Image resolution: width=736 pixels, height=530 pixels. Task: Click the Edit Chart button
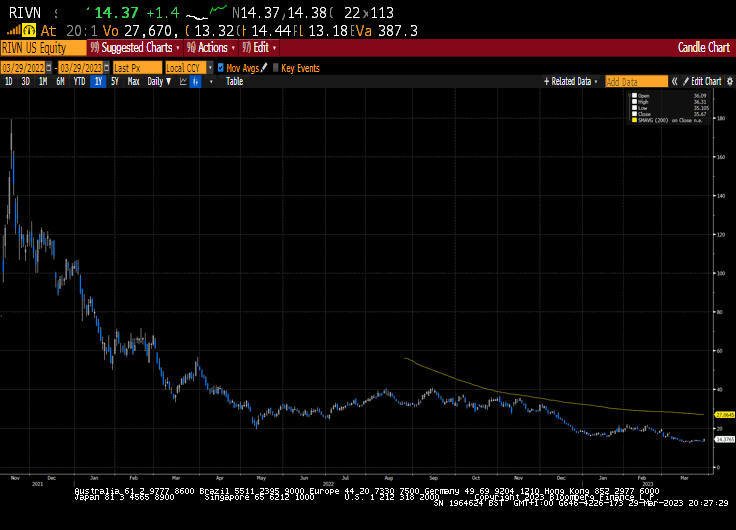tap(702, 82)
